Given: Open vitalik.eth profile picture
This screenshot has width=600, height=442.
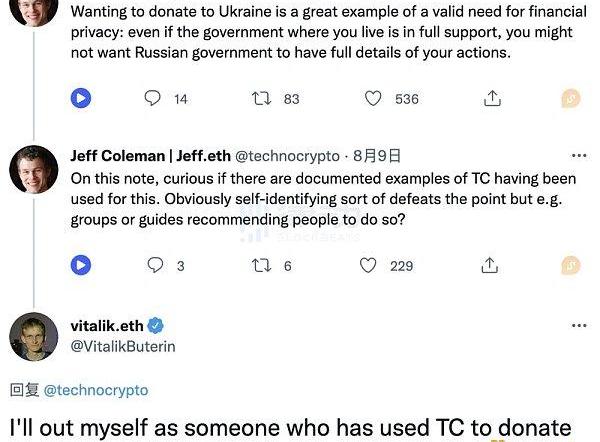Looking at the screenshot, I should 33,337.
